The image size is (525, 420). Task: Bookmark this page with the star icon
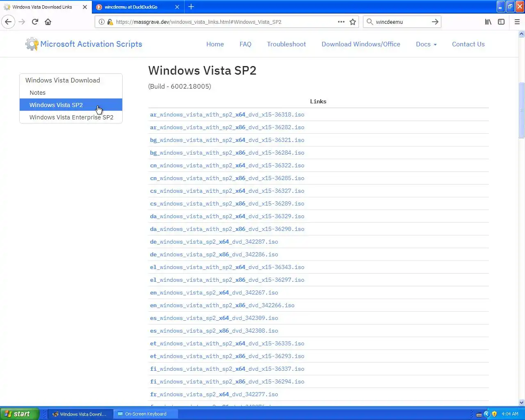click(x=353, y=22)
